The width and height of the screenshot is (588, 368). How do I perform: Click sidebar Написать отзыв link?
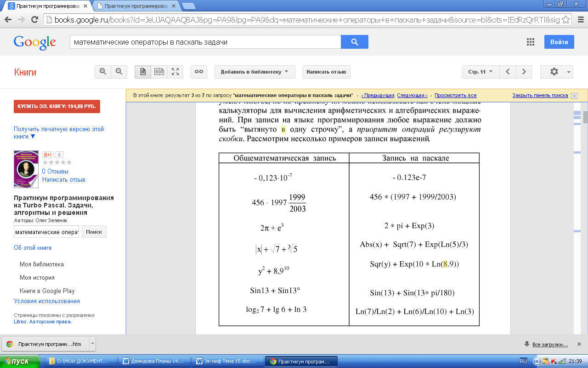(x=64, y=180)
